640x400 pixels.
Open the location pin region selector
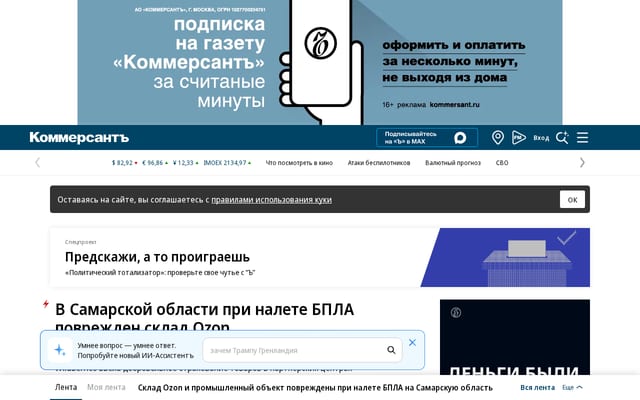tap(498, 138)
